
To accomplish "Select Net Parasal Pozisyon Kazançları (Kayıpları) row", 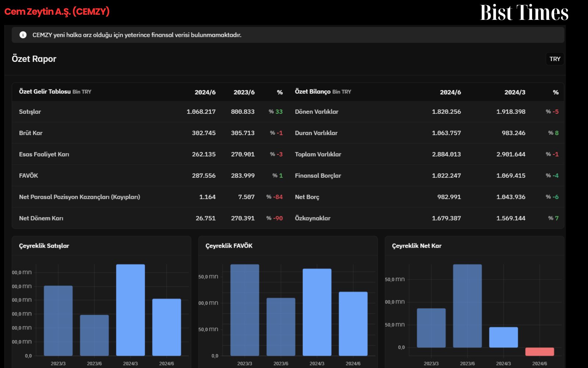I will tap(79, 197).
